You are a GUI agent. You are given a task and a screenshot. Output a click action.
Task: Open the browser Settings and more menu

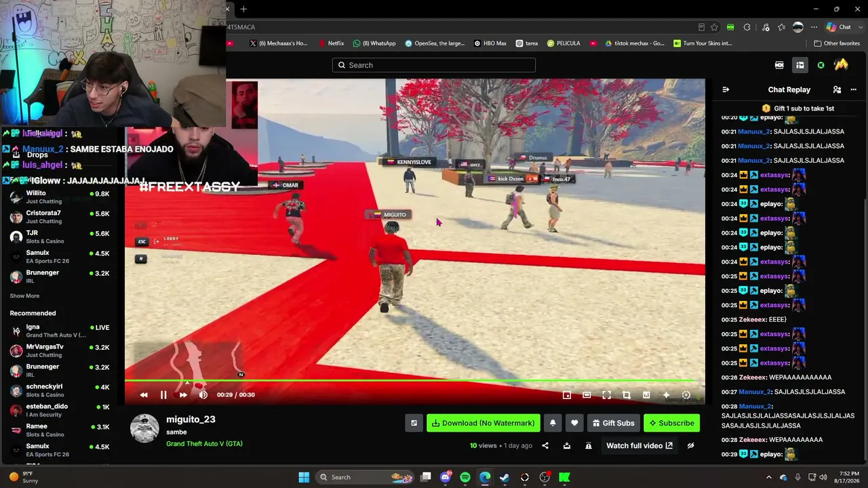(815, 27)
